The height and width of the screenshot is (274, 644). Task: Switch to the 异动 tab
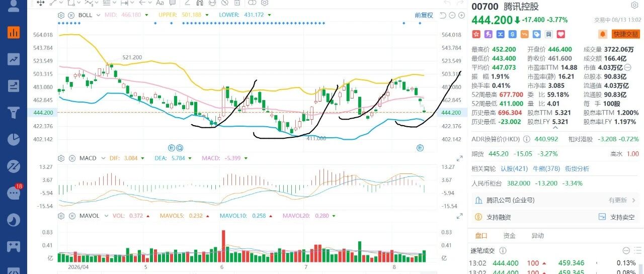[x=538, y=236]
